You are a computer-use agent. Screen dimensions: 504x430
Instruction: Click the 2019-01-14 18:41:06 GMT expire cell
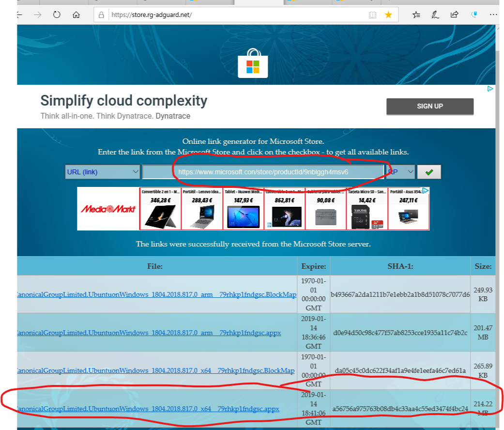point(314,408)
